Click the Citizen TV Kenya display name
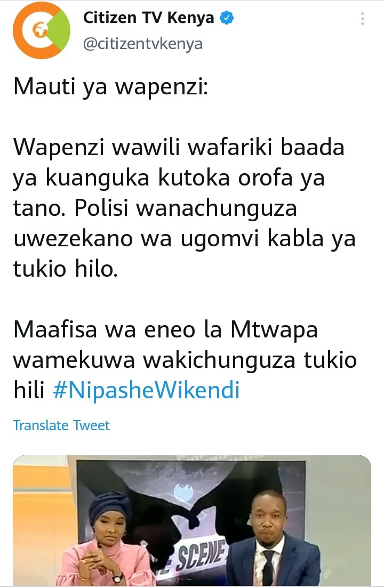Image resolution: width=384 pixels, height=588 pixels. click(148, 18)
